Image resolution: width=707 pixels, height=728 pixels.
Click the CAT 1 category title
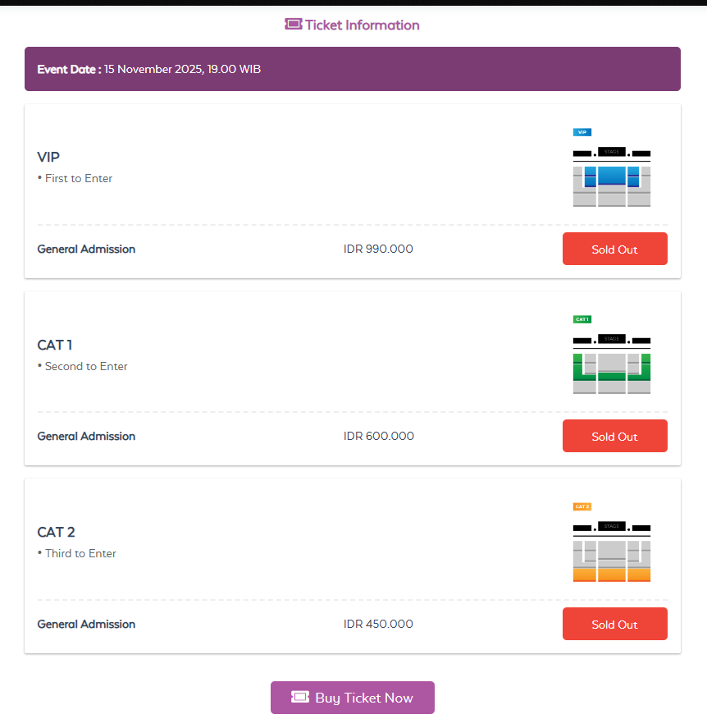pyautogui.click(x=55, y=345)
